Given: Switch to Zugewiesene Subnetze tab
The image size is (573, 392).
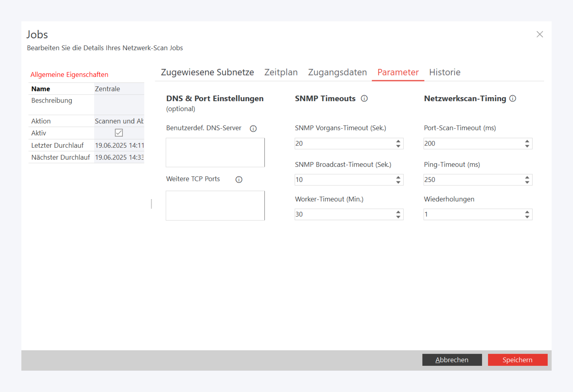Looking at the screenshot, I should 207,72.
